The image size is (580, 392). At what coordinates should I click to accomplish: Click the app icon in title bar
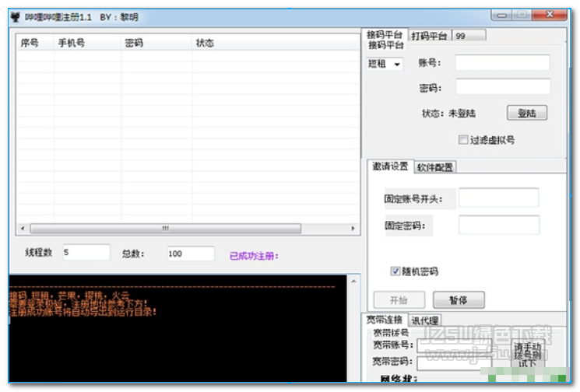(x=15, y=17)
